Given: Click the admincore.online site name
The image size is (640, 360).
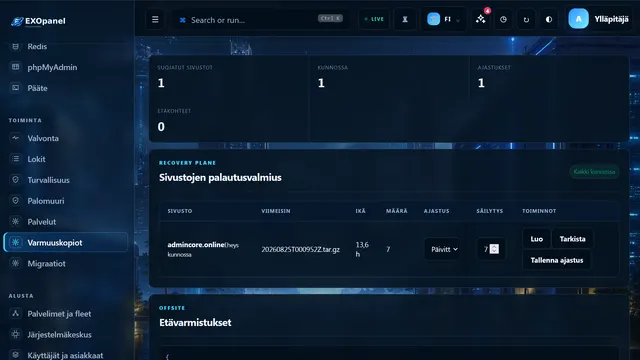Looking at the screenshot, I should point(196,244).
